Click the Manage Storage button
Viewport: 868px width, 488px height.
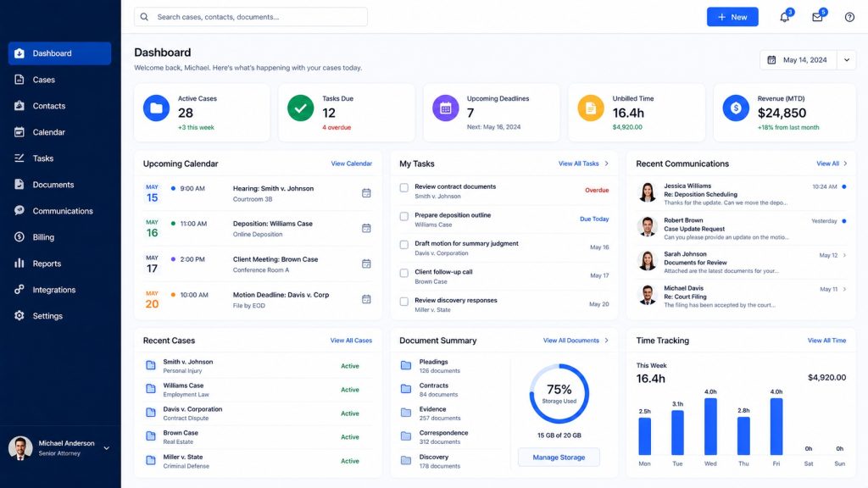(559, 457)
